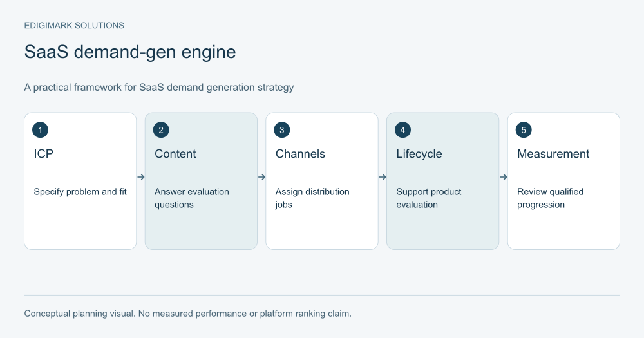Viewport: 644px width, 338px height.
Task: Click the number 2 step badge
Action: (161, 130)
